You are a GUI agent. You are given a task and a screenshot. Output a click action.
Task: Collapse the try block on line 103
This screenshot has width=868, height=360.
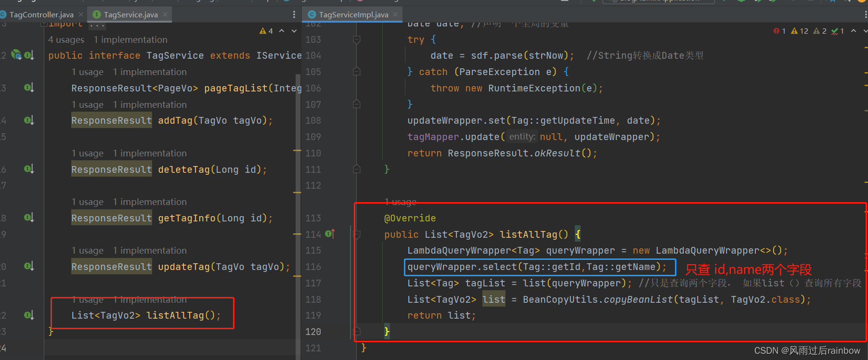357,39
